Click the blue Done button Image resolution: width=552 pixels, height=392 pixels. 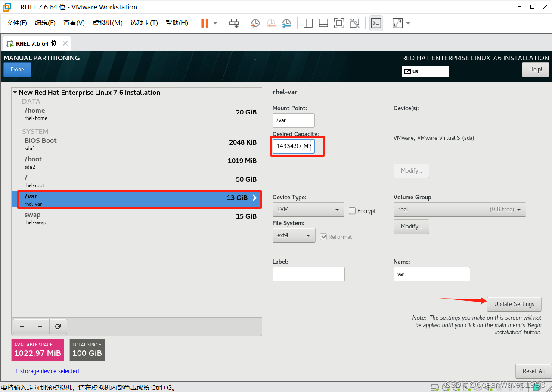click(17, 69)
